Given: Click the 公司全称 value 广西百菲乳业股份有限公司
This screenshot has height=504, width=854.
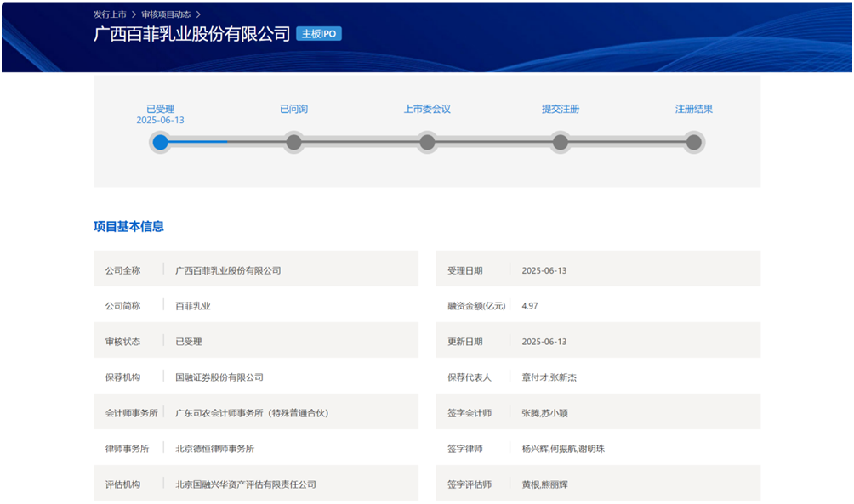Looking at the screenshot, I should click(228, 270).
